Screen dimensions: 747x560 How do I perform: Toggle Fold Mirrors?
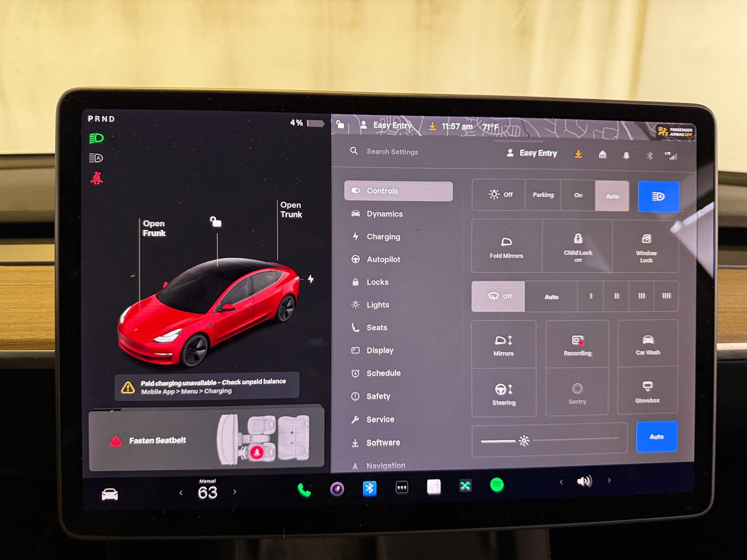click(x=507, y=246)
